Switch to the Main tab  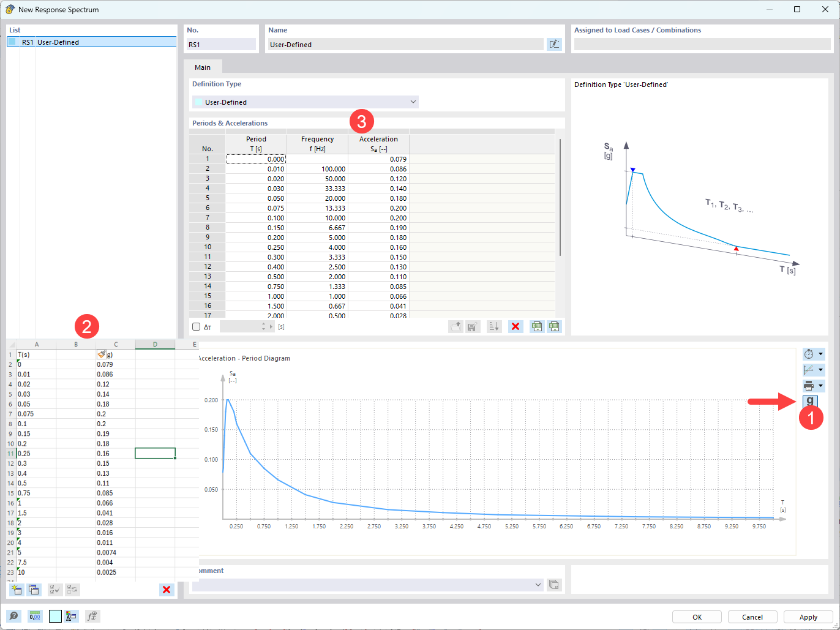pyautogui.click(x=203, y=67)
